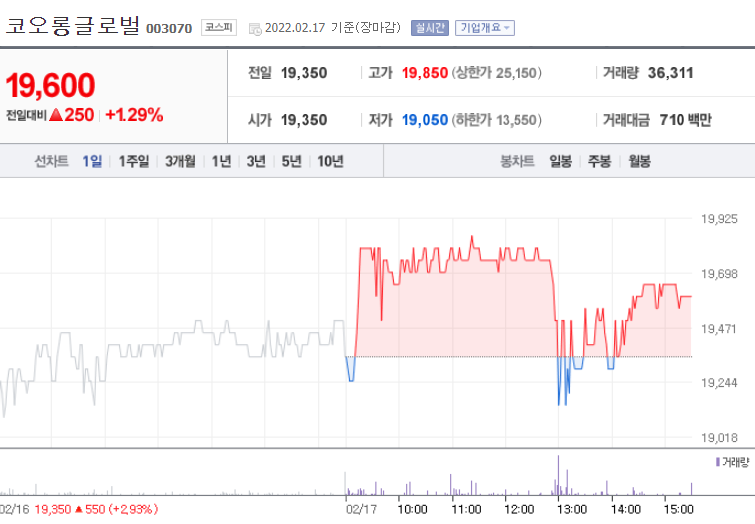Select the 3개월 line chart tab
This screenshot has height=524, width=755.
point(181,161)
